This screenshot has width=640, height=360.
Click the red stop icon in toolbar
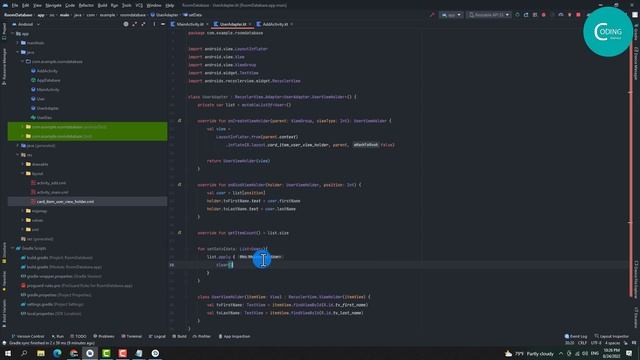point(578,15)
